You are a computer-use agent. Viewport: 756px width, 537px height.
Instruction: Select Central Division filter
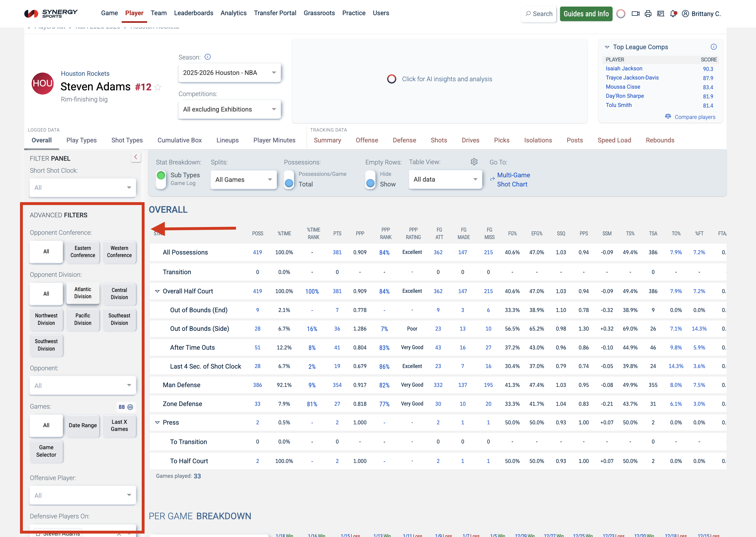click(119, 294)
